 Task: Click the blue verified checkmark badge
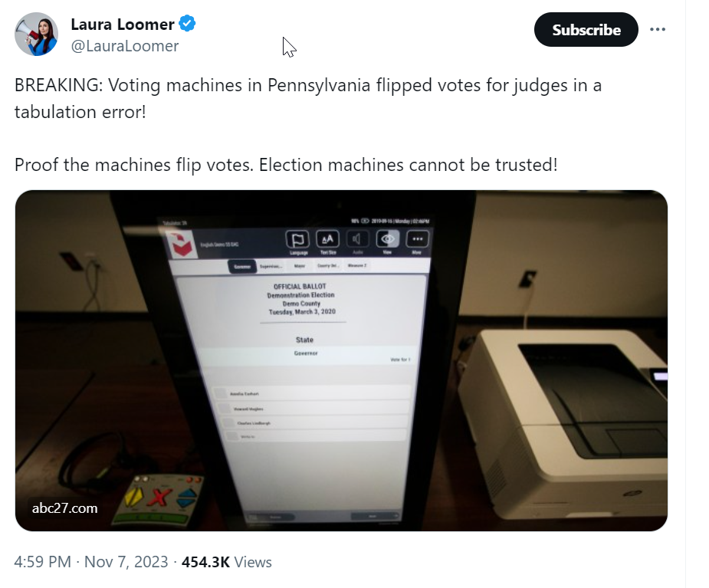187,24
